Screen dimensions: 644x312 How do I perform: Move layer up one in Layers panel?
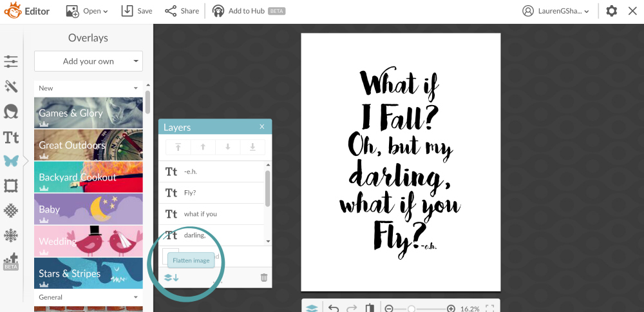[203, 147]
